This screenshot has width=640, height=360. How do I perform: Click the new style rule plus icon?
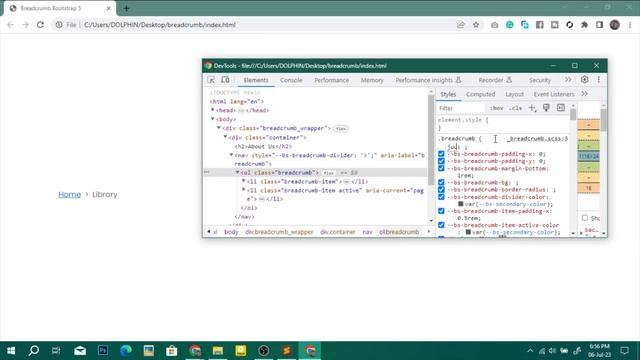pos(532,108)
